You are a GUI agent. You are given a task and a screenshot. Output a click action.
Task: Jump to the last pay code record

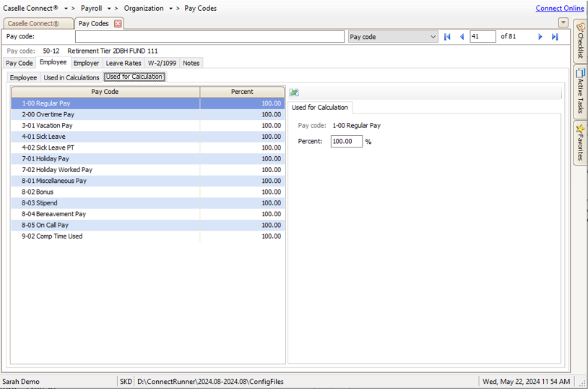(555, 37)
